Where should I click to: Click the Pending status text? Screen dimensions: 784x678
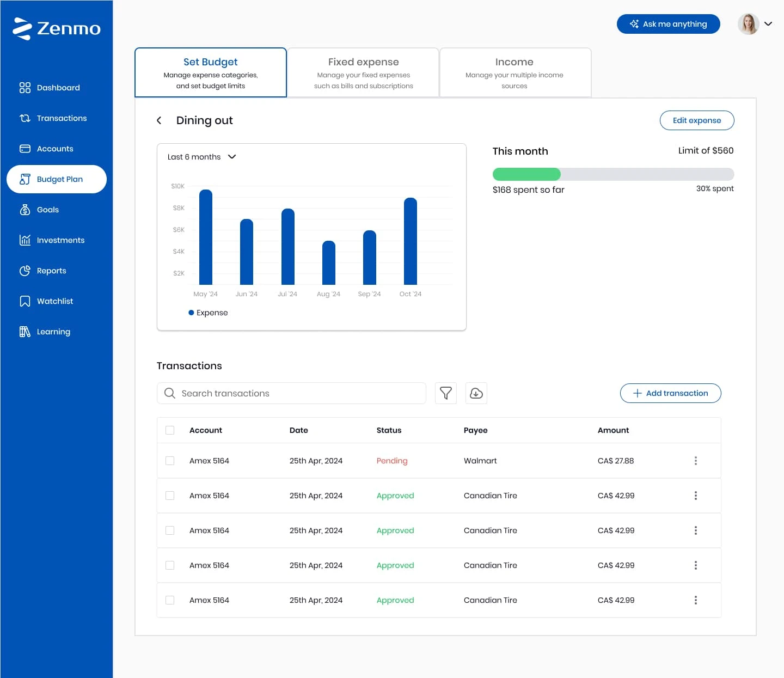point(392,461)
